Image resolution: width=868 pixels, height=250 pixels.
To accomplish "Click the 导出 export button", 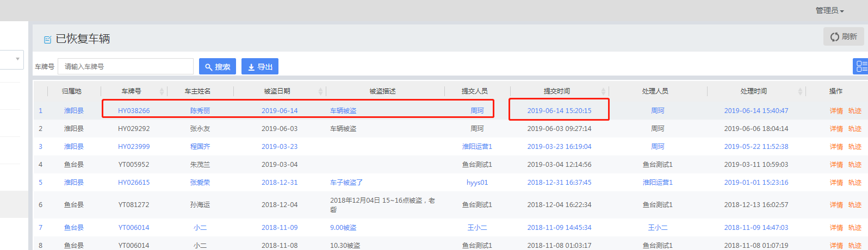I will pyautogui.click(x=260, y=67).
